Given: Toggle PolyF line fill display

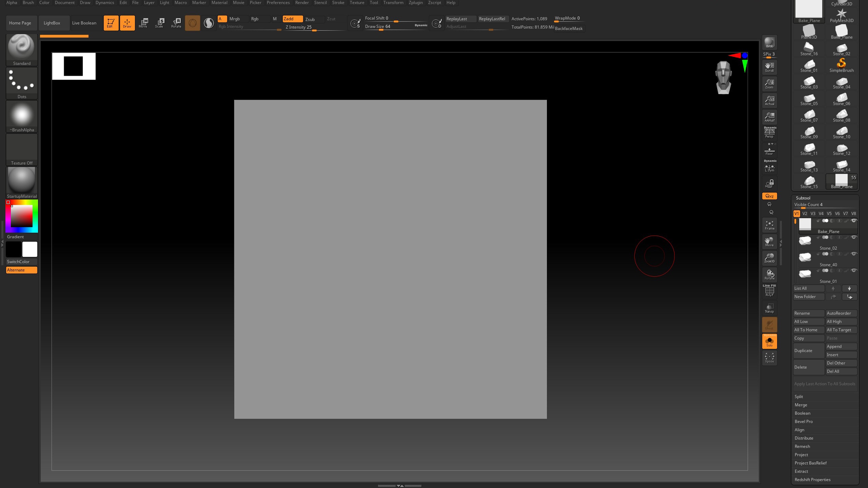Looking at the screenshot, I should (x=769, y=291).
